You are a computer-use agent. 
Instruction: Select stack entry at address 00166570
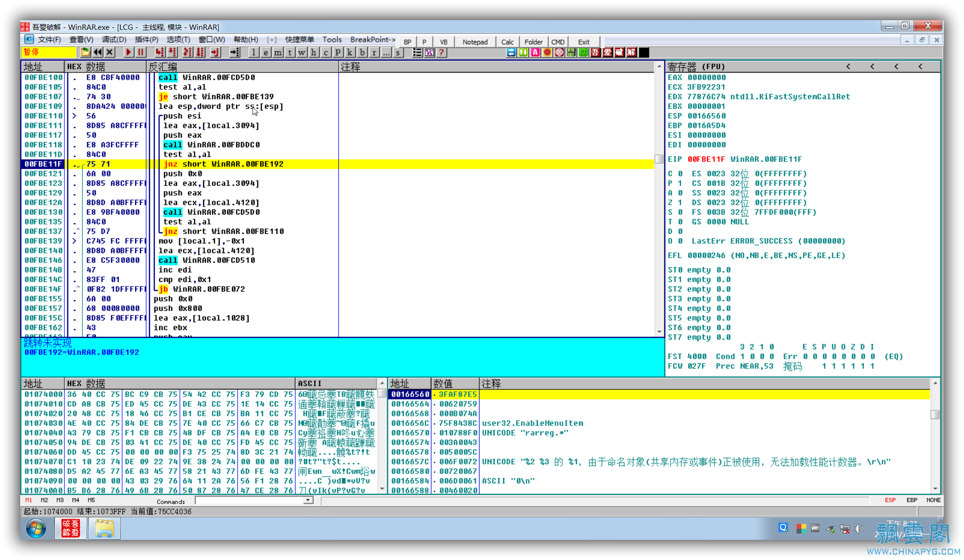tap(659, 433)
